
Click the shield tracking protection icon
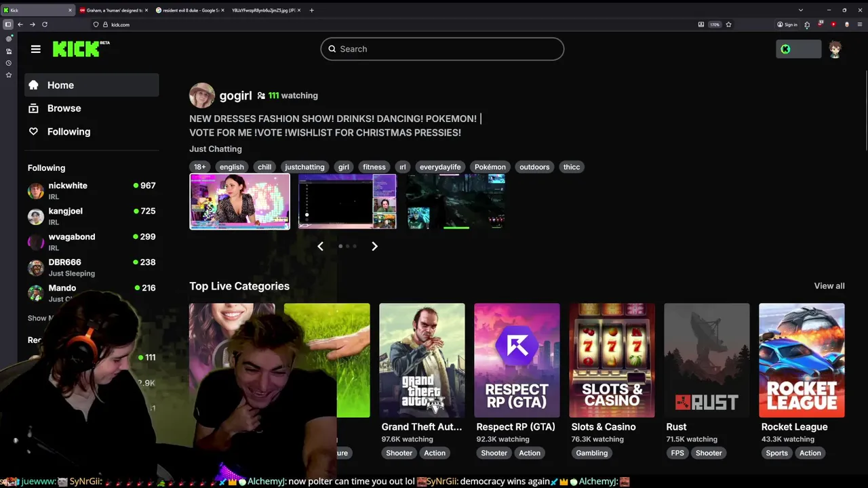96,24
